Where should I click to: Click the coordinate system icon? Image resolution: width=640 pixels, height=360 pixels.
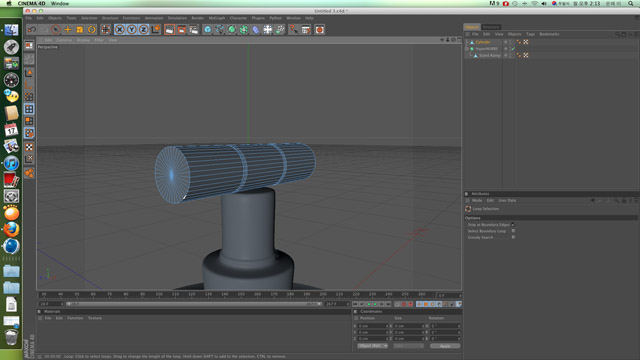(x=156, y=29)
